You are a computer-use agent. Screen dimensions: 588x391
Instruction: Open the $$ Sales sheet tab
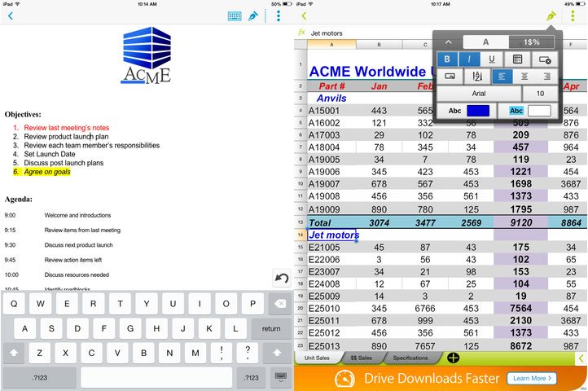[x=361, y=358]
